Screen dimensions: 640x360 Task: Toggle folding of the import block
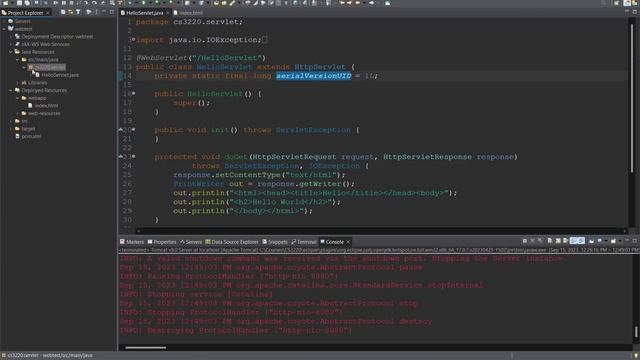(x=133, y=39)
